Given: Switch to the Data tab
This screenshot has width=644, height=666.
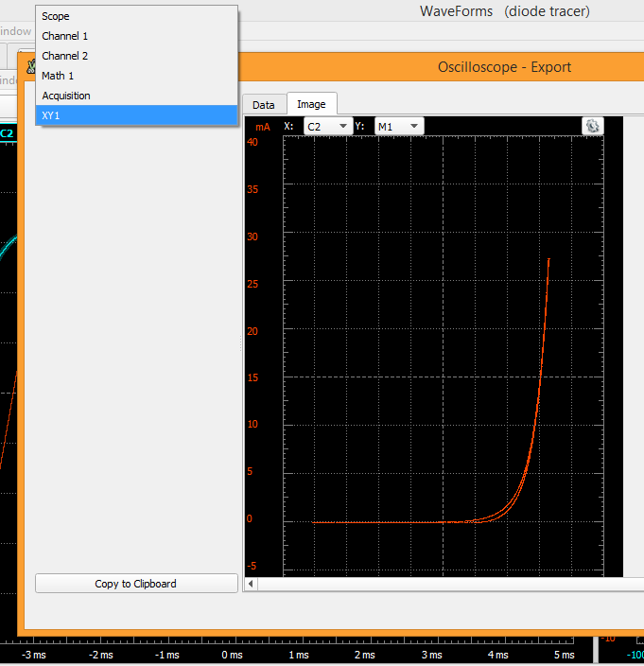Looking at the screenshot, I should point(264,105).
